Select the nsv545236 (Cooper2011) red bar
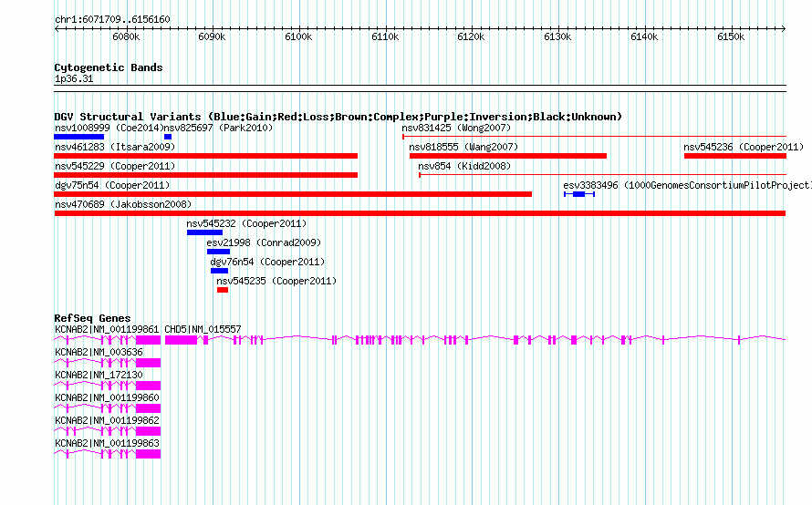The height and width of the screenshot is (505, 812). [735, 156]
